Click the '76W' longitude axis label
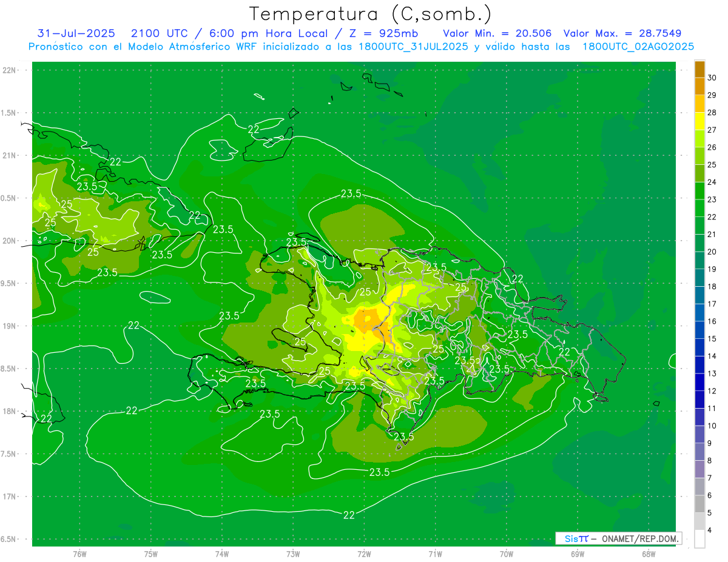728x562 pixels. 79,554
